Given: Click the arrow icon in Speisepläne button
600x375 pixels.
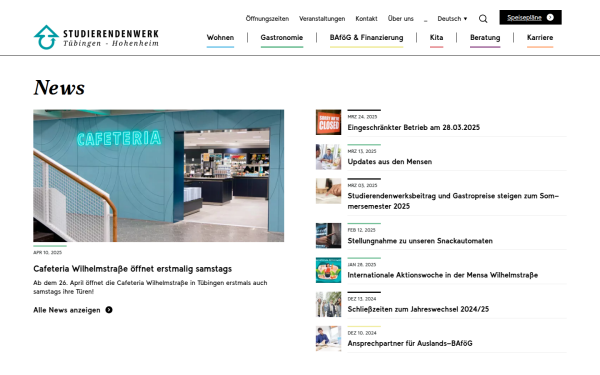Looking at the screenshot, I should click(550, 17).
